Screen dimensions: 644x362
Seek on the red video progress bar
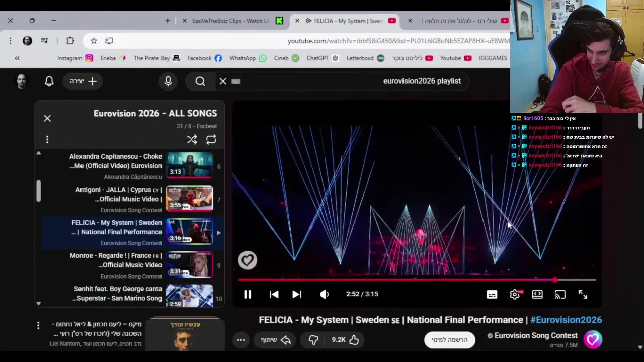tap(417, 280)
